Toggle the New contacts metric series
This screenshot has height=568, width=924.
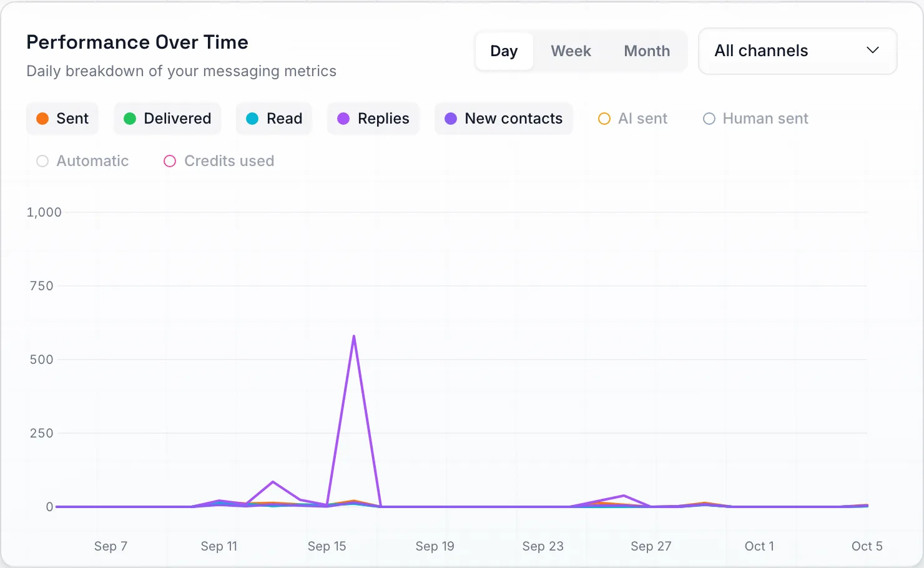click(x=504, y=119)
